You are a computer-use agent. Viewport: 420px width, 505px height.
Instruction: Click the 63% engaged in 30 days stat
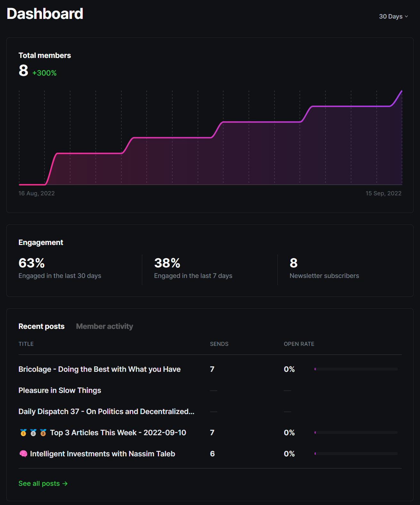coord(31,263)
